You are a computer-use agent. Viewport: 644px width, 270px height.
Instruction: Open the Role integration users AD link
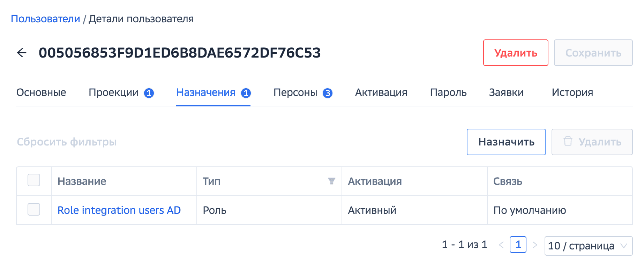[x=119, y=210]
